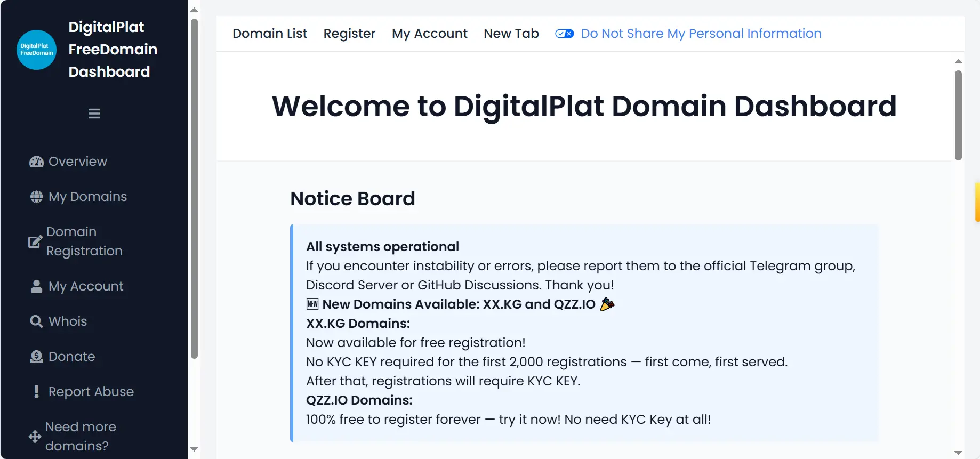Open Overview via the gauge icon
This screenshot has width=980, height=459.
click(36, 162)
